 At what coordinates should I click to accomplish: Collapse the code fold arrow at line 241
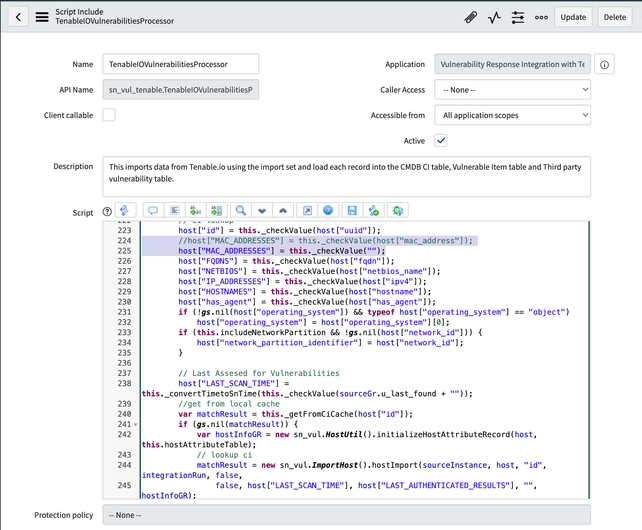pyautogui.click(x=136, y=425)
